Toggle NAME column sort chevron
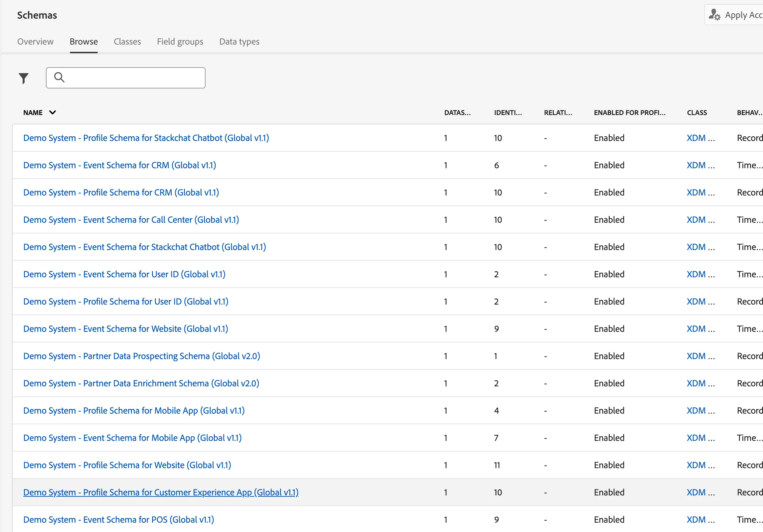 click(52, 112)
